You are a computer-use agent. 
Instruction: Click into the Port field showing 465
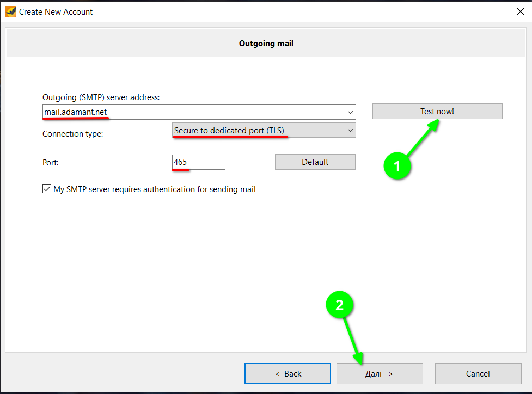coord(199,162)
